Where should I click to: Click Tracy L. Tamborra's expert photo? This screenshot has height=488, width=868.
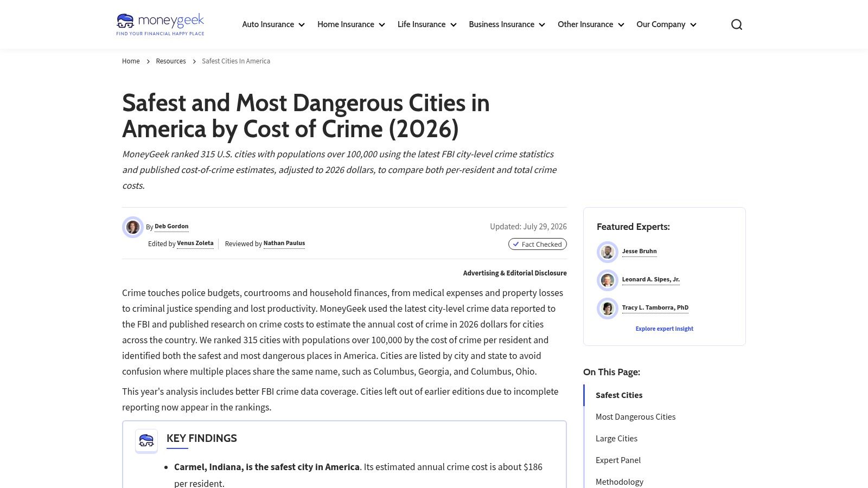[608, 309]
